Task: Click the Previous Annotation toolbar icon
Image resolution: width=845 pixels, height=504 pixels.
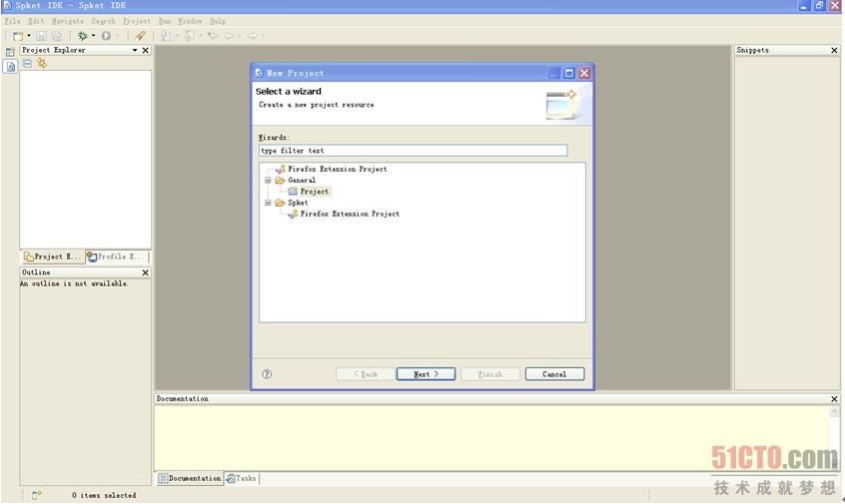Action: click(x=189, y=36)
